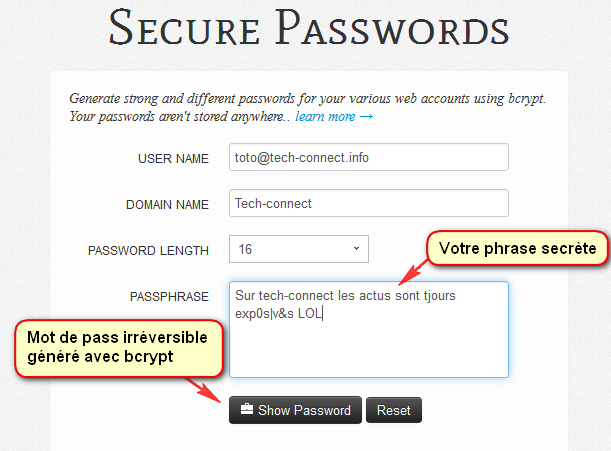Image resolution: width=611 pixels, height=451 pixels.
Task: Open the password length dropdown arrow
Action: coord(356,248)
